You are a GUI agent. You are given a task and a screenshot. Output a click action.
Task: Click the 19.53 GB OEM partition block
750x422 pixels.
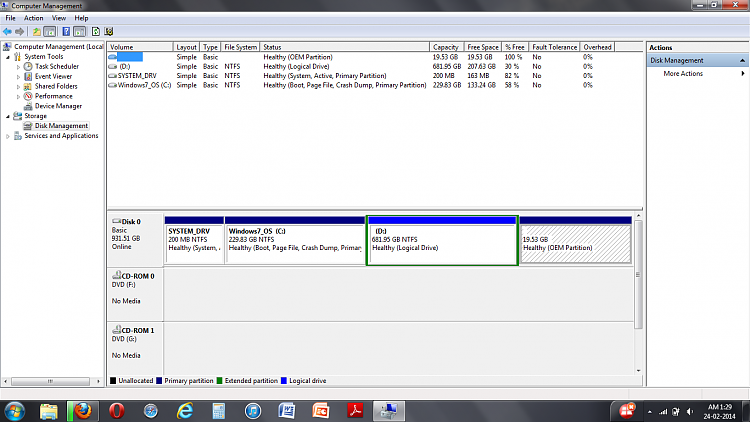click(x=575, y=240)
